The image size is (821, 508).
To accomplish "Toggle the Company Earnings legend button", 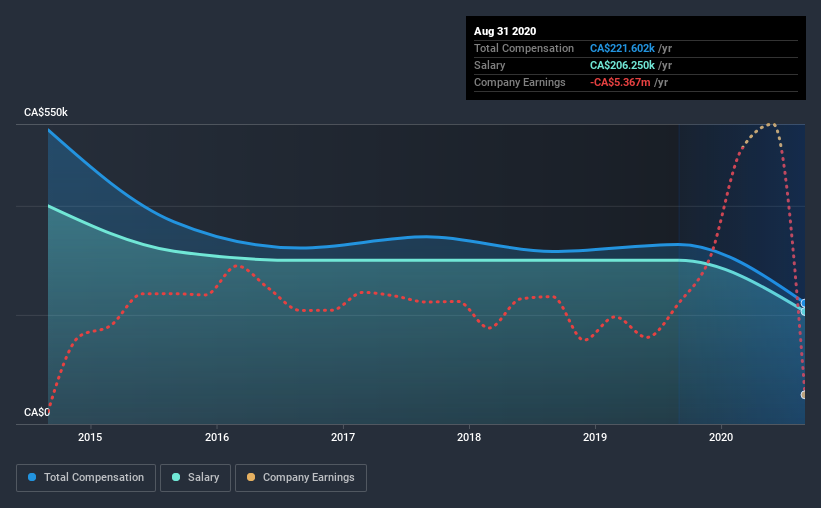I will point(301,478).
